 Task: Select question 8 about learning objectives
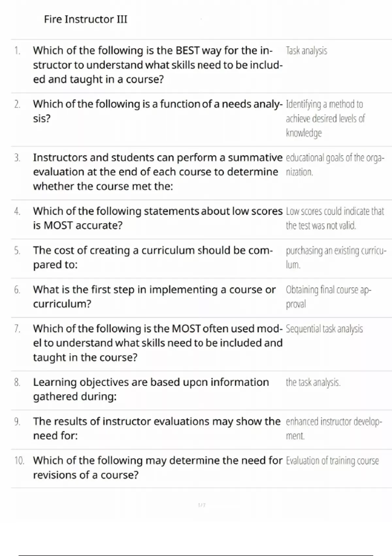[151, 389]
